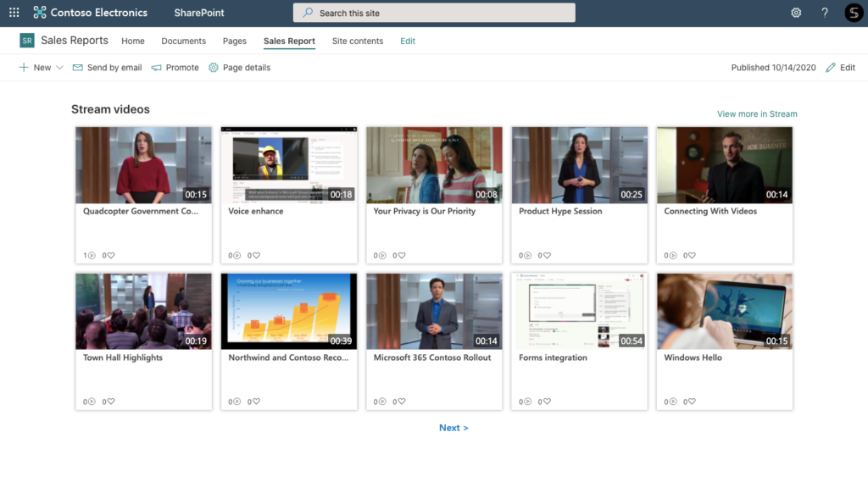The width and height of the screenshot is (868, 493).
Task: Click the view count icon on Voice enhance
Action: [237, 255]
